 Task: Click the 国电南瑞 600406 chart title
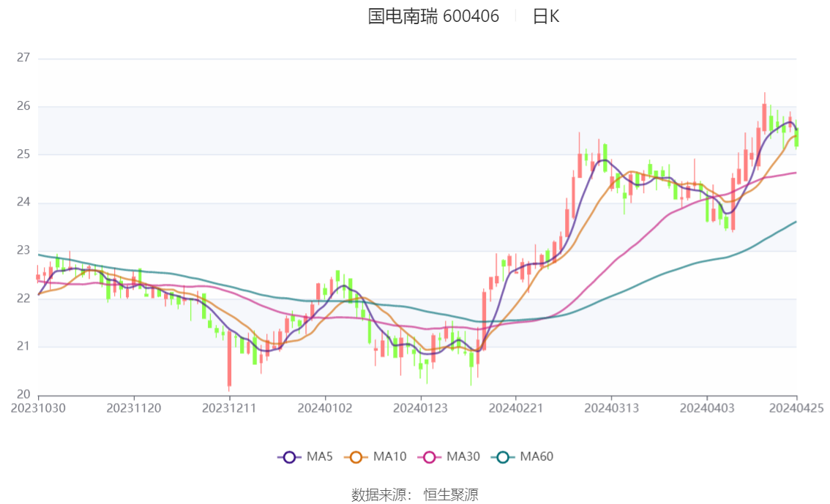pyautogui.click(x=433, y=16)
